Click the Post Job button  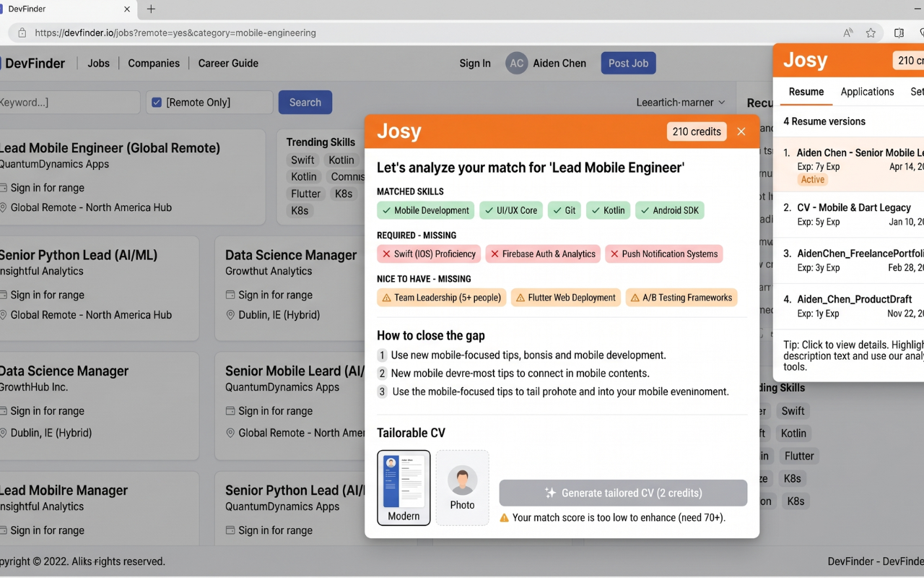tap(628, 63)
